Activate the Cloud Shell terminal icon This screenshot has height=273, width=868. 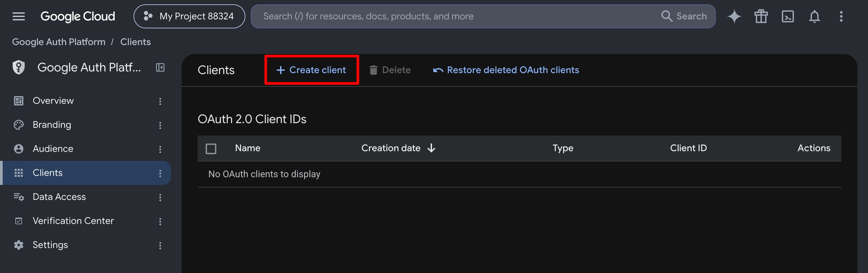pos(788,16)
